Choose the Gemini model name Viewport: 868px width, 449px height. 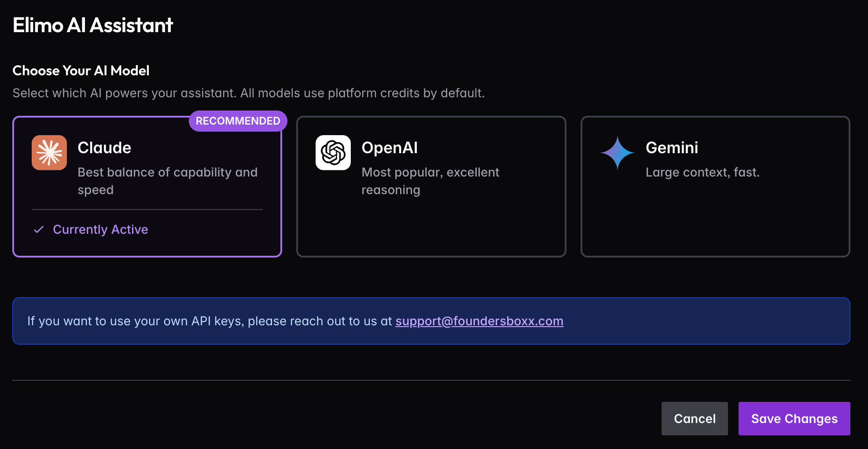[672, 148]
